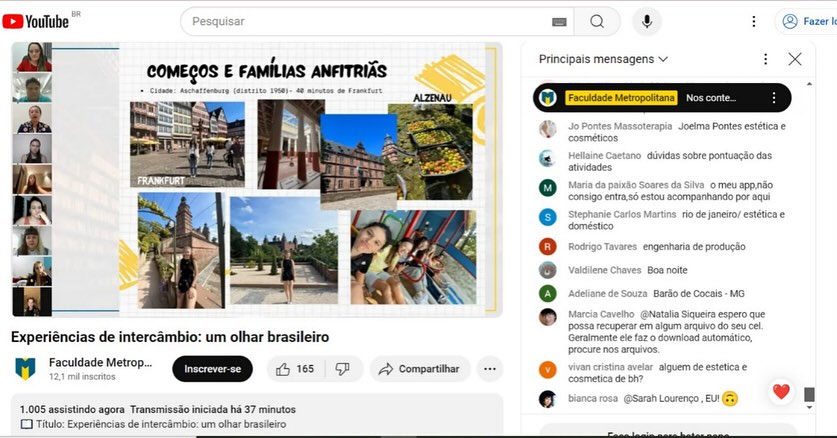Open chat options three-dot menu
The height and width of the screenshot is (438, 837).
tap(765, 59)
